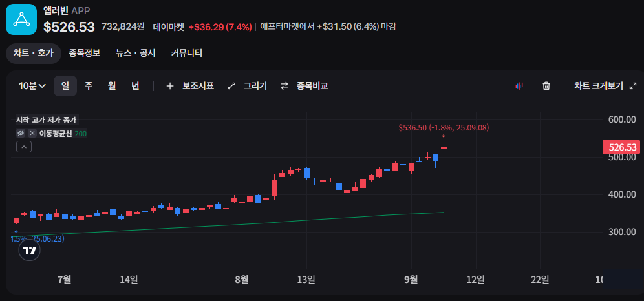Click the 7월 date axis label

coord(65,280)
